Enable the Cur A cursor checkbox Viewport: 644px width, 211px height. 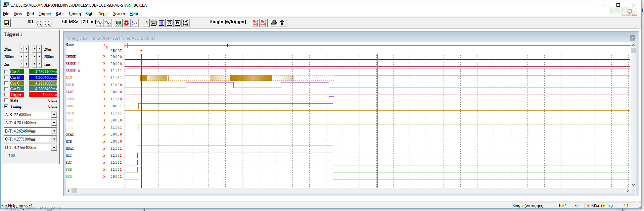[6, 72]
